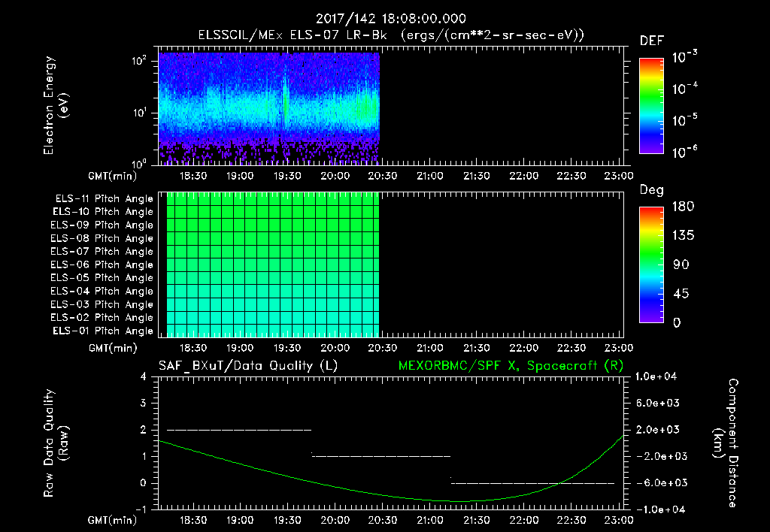This screenshot has height=532, width=770.
Task: Select the ELS-01 Pitch Angle label
Action: pyautogui.click(x=102, y=331)
